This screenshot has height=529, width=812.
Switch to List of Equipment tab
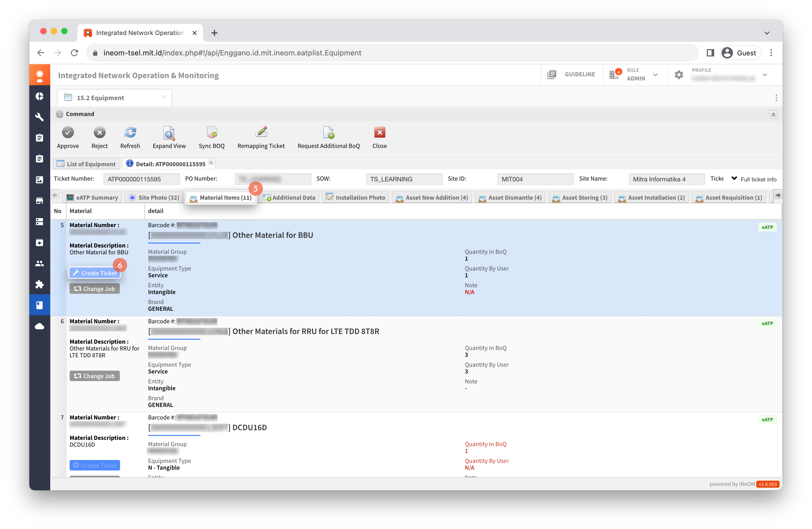coord(86,164)
